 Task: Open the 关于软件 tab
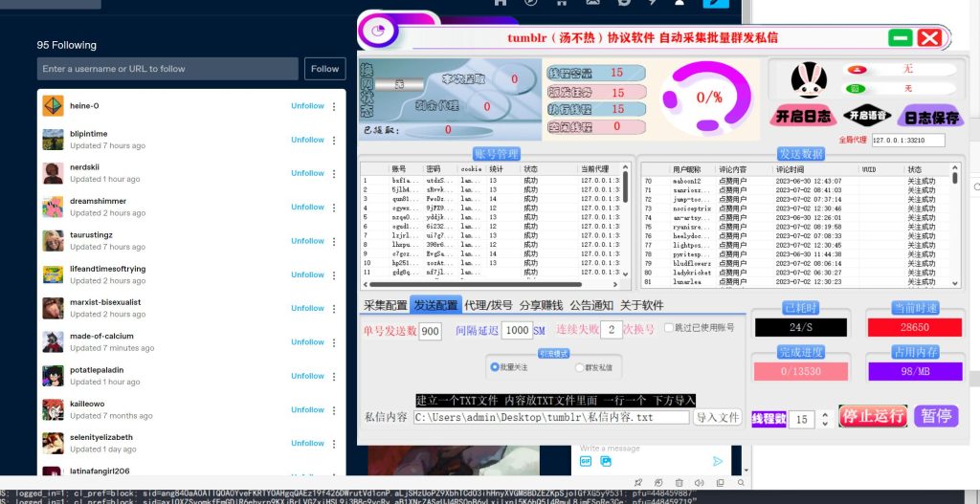[641, 305]
